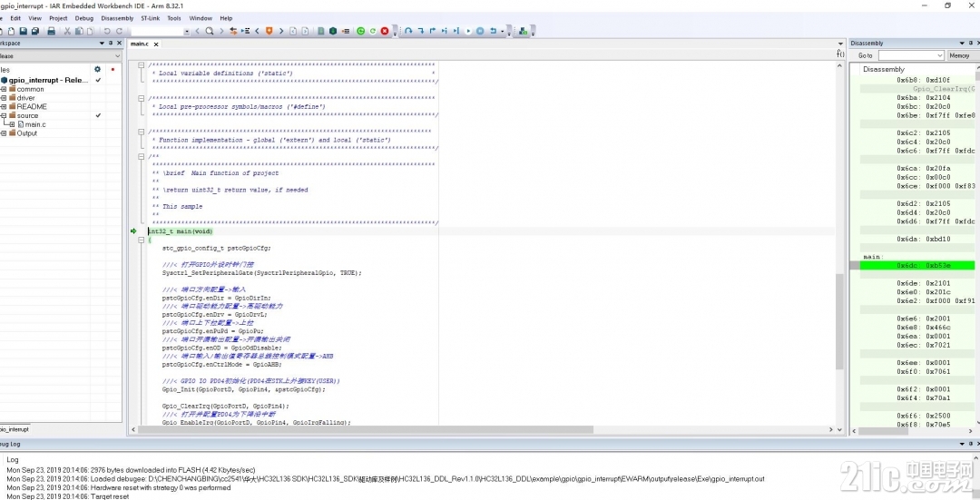The image size is (980, 500).
Task: Open the quick search dropdown arrow
Action: pos(186,31)
